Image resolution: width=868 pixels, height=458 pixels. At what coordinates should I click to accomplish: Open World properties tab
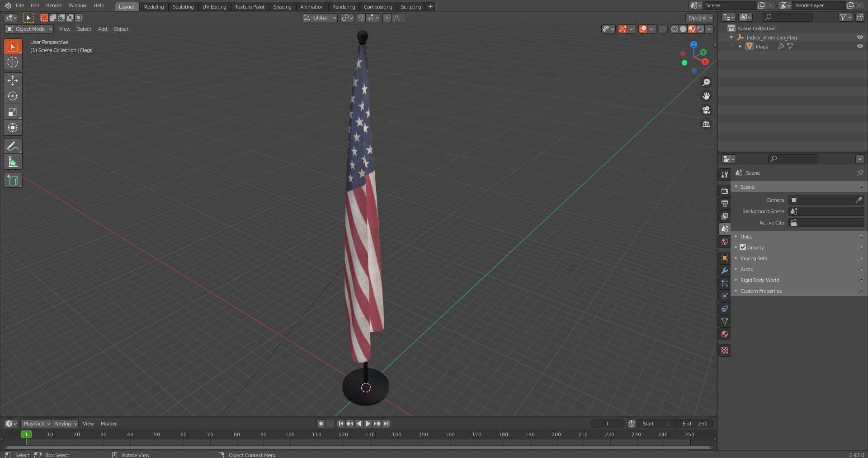click(725, 242)
